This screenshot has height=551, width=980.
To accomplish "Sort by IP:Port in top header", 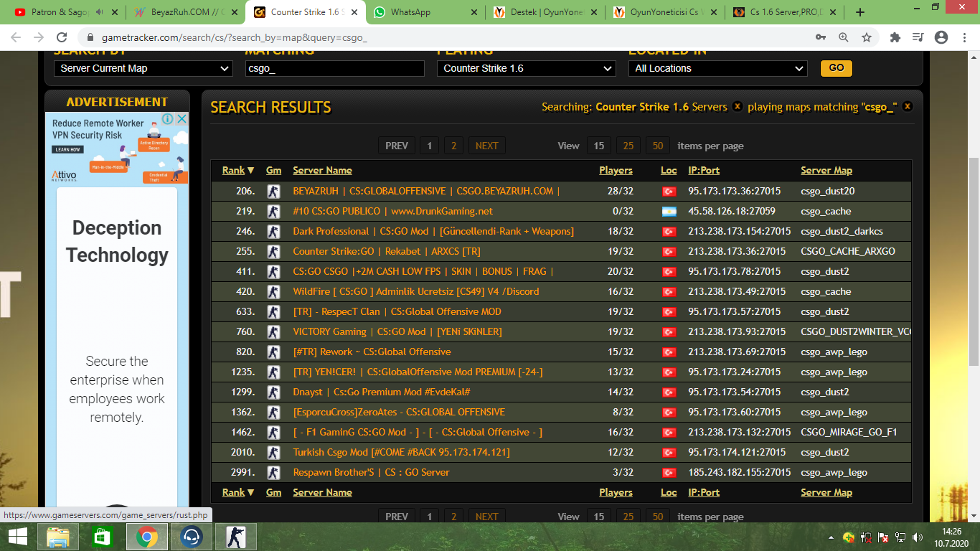I will [704, 171].
